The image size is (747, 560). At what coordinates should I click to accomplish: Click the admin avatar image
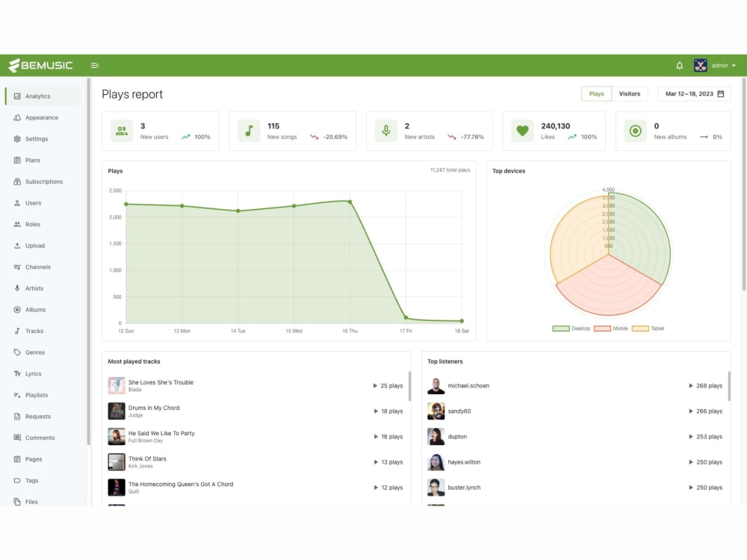pos(700,65)
